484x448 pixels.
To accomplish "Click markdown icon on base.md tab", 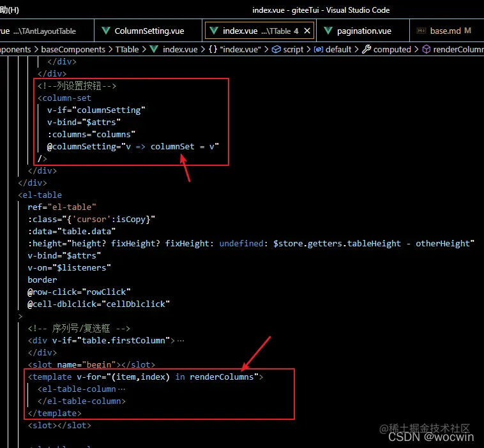I will click(x=421, y=31).
